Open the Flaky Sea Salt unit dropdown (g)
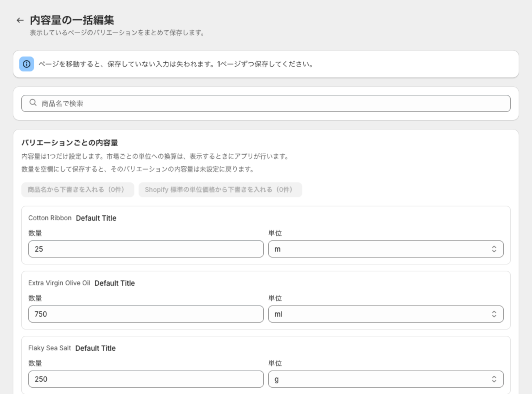532x394 pixels. 386,379
